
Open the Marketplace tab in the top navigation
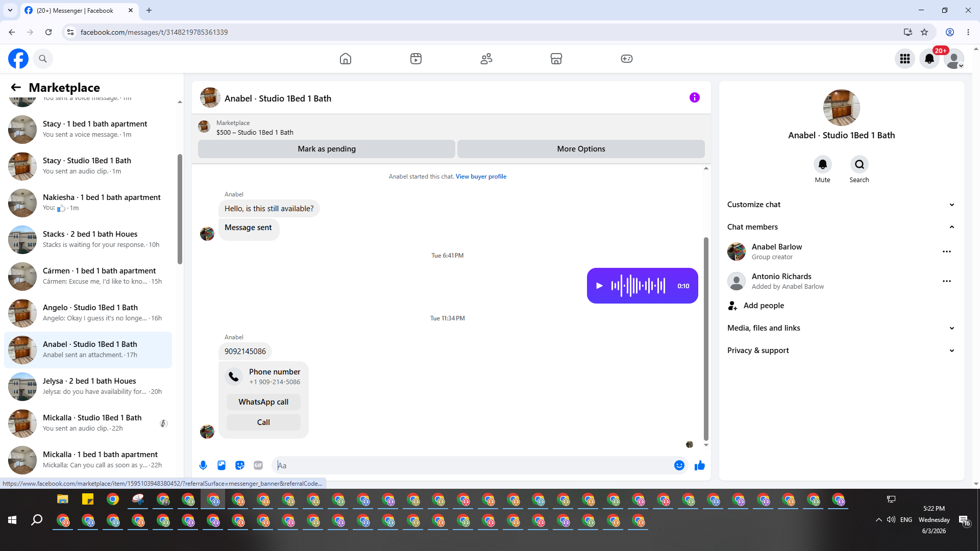tap(556, 59)
